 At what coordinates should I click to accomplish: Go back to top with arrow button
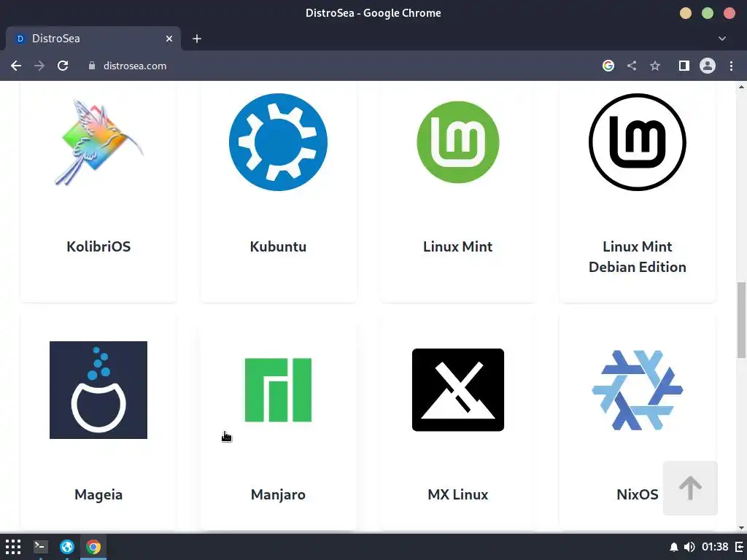[690, 488]
